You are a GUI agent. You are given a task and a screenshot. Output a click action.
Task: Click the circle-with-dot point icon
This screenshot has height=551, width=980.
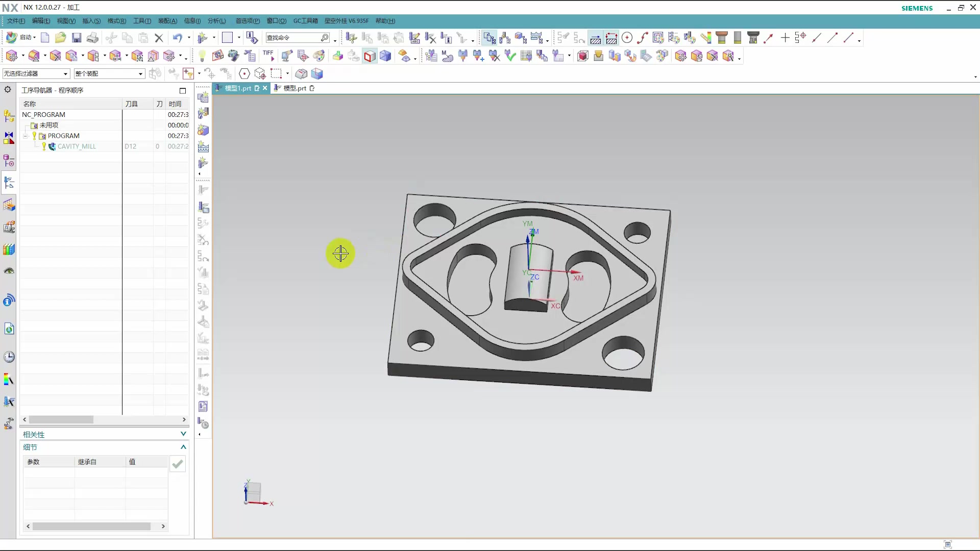tap(627, 38)
